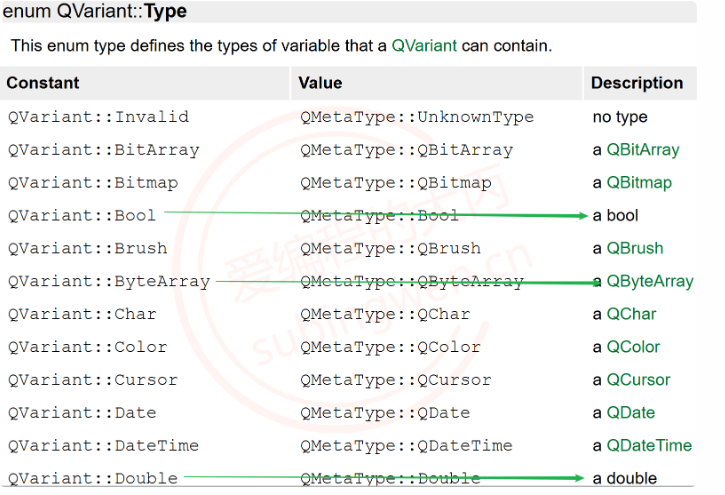Click the QVariant::Color constant
Viewport: 725px width, 495px height.
tap(87, 347)
